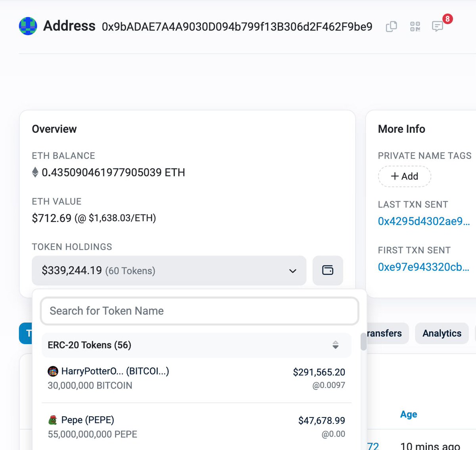Click the Age column header
Image resolution: width=476 pixels, height=450 pixels.
tap(409, 414)
